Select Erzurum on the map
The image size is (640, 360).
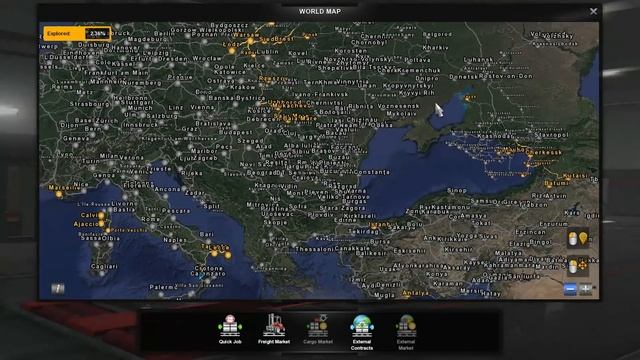click(x=553, y=224)
